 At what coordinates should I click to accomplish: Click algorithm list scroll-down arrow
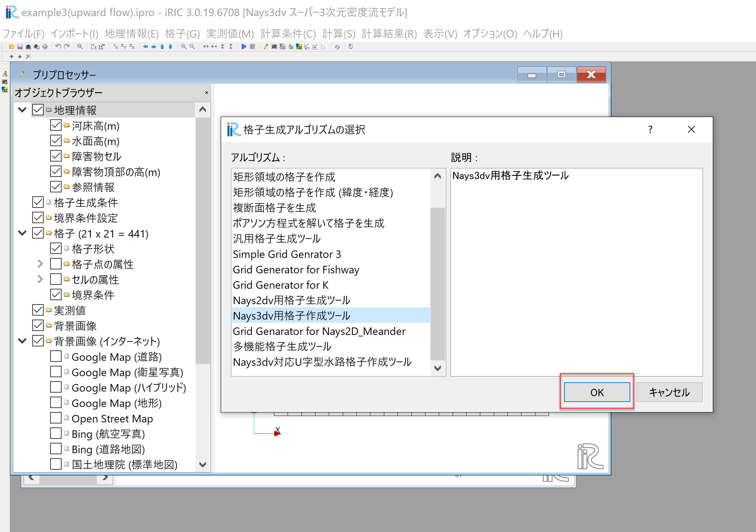click(x=438, y=368)
